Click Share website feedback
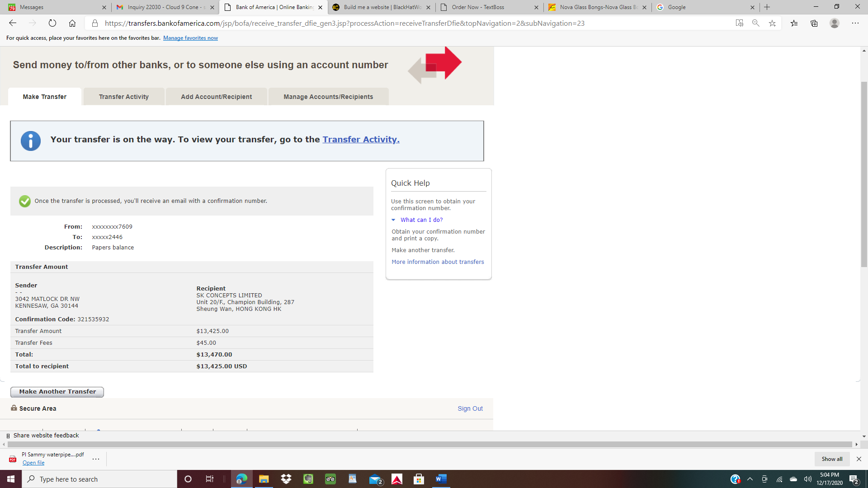Image resolution: width=868 pixels, height=488 pixels. (x=46, y=436)
